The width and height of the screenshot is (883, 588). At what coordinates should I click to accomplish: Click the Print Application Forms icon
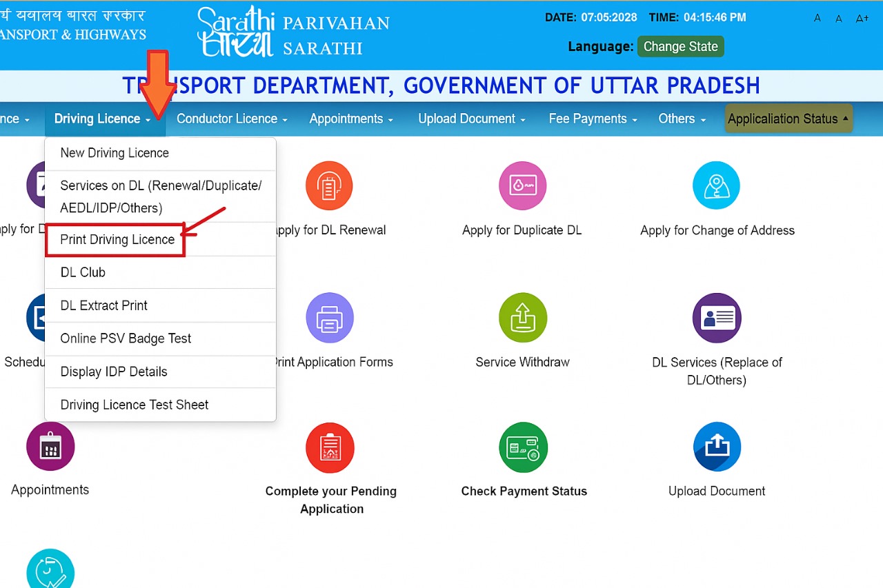click(330, 318)
